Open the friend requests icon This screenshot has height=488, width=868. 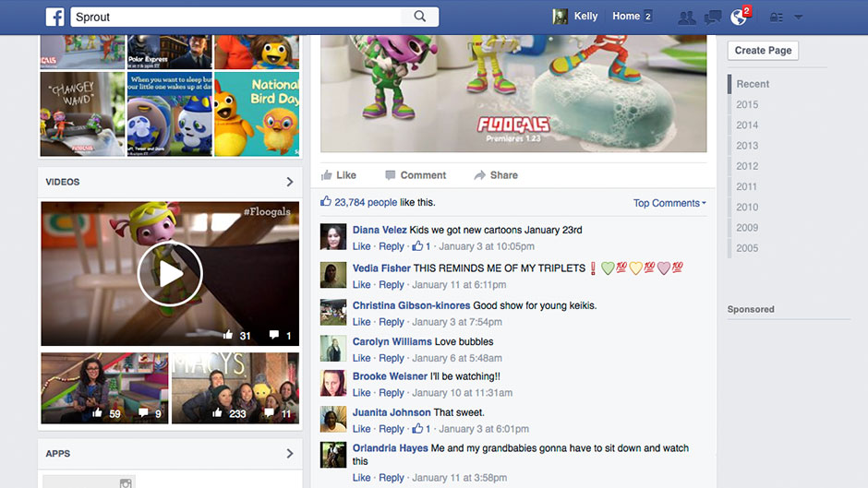[686, 17]
